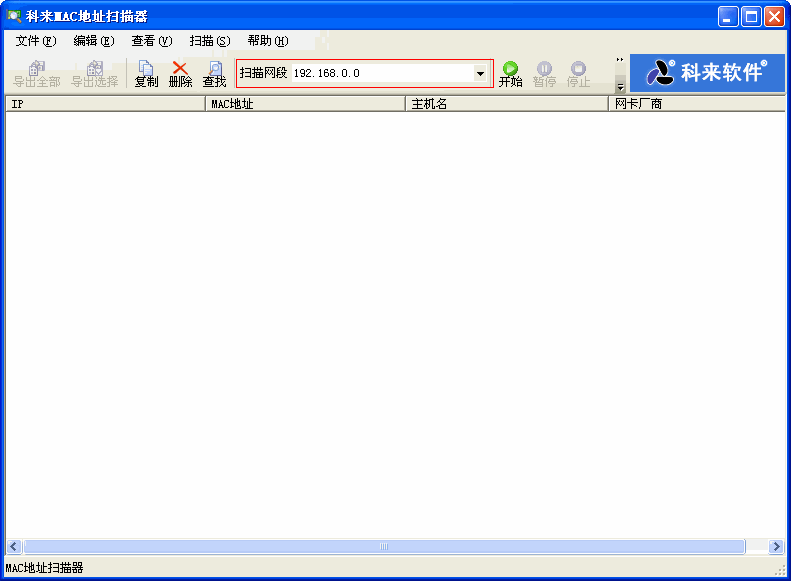This screenshot has height=581, width=791.
Task: Click the toolbar overflow chevron arrows
Action: [x=620, y=60]
